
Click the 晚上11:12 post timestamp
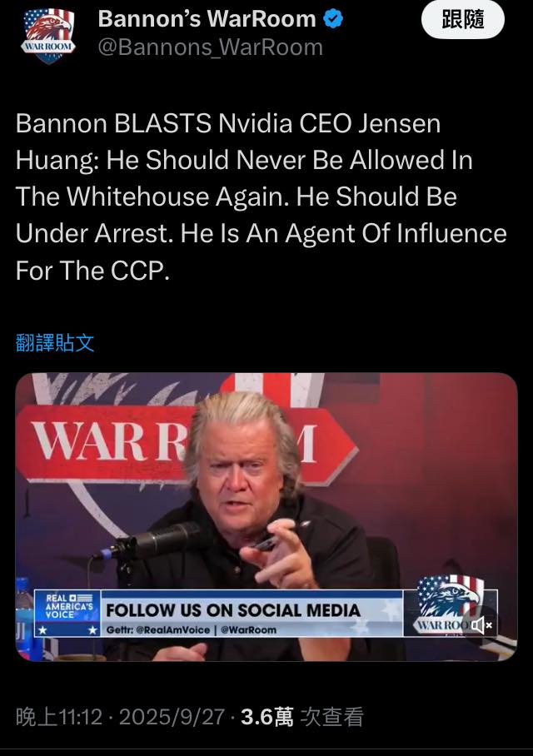pyautogui.click(x=59, y=717)
